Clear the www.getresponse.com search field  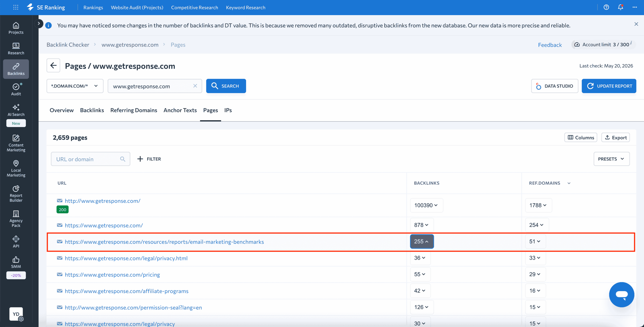[195, 86]
